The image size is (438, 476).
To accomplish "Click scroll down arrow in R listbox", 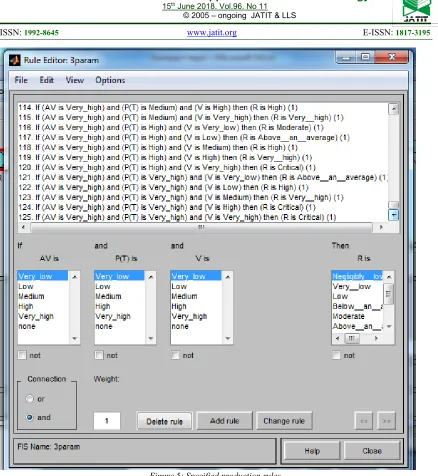I will pyautogui.click(x=389, y=326).
